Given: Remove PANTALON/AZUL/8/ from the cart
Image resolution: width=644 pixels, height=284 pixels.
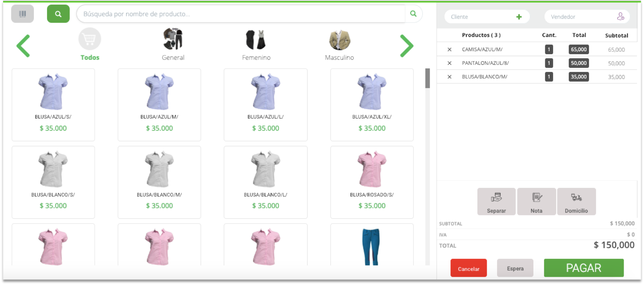Looking at the screenshot, I should point(449,63).
